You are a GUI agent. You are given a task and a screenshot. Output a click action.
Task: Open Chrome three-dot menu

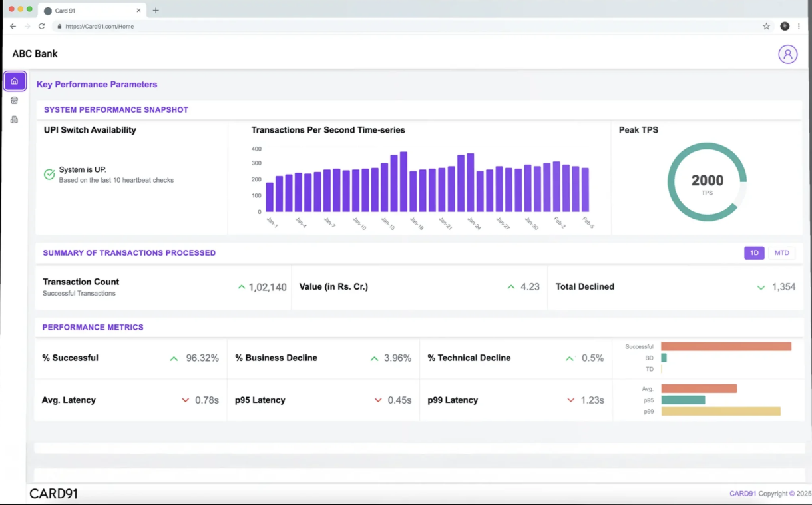(x=799, y=27)
